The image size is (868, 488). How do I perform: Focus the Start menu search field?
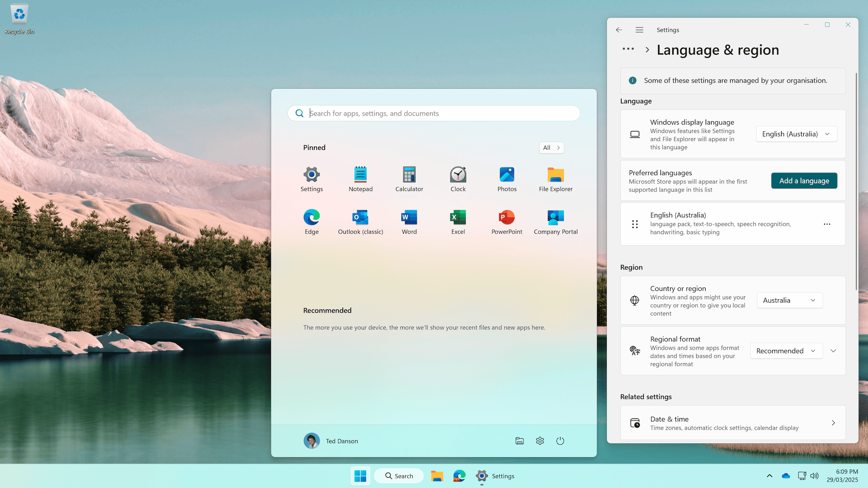434,113
